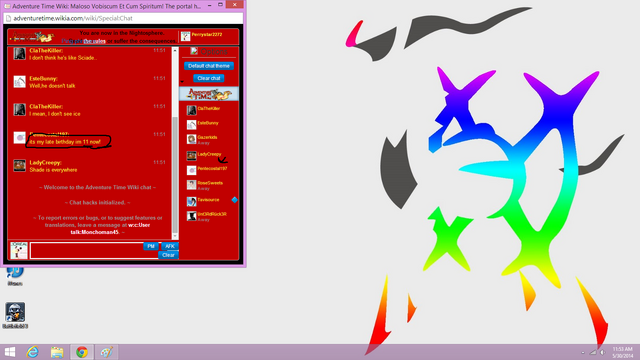Click Tavisource's blue diamond badge

pyautogui.click(x=234, y=200)
